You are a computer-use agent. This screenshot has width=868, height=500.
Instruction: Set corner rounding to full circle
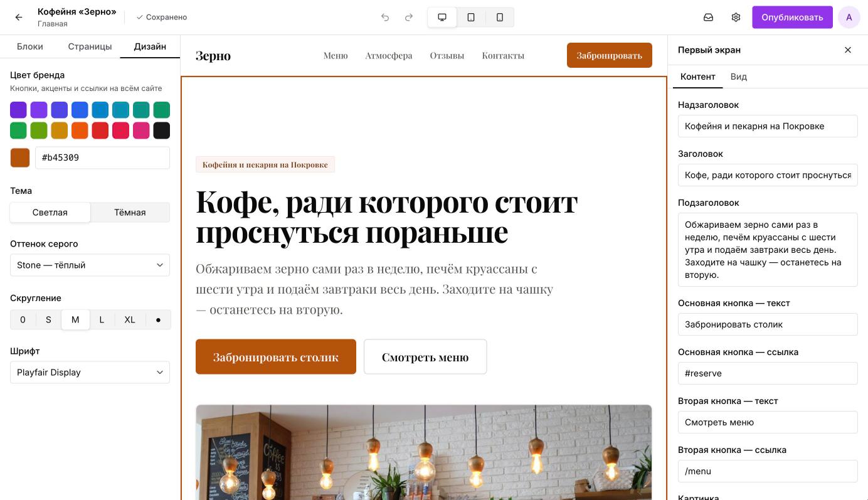pyautogui.click(x=158, y=319)
